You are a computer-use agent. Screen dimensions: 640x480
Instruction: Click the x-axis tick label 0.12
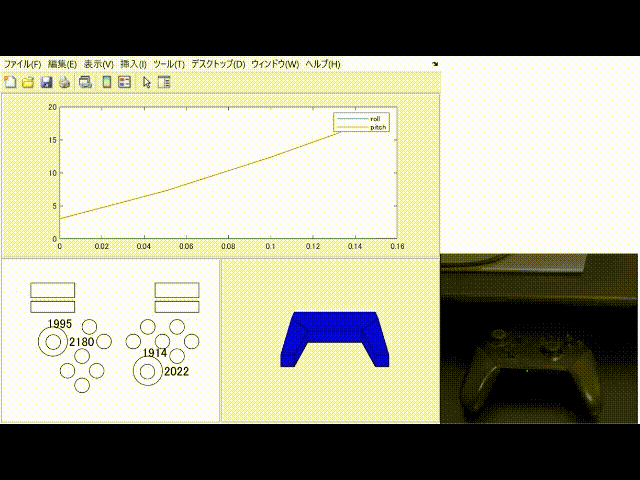(313, 247)
